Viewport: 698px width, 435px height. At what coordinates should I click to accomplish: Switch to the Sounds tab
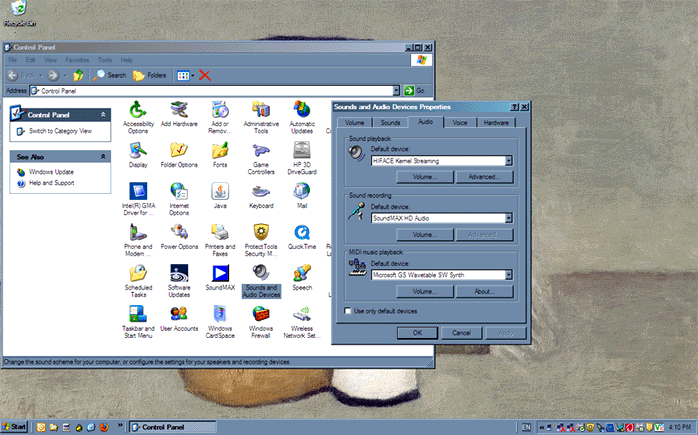tap(390, 122)
